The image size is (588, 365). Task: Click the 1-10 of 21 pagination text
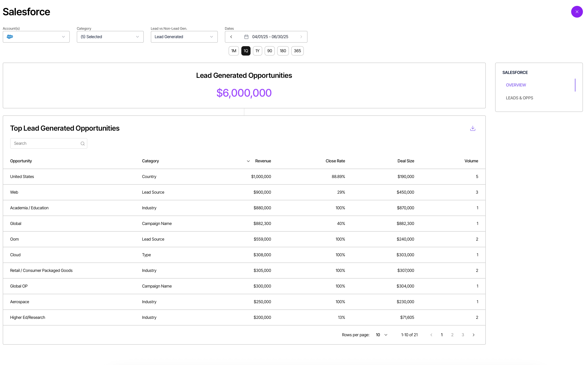(x=409, y=335)
